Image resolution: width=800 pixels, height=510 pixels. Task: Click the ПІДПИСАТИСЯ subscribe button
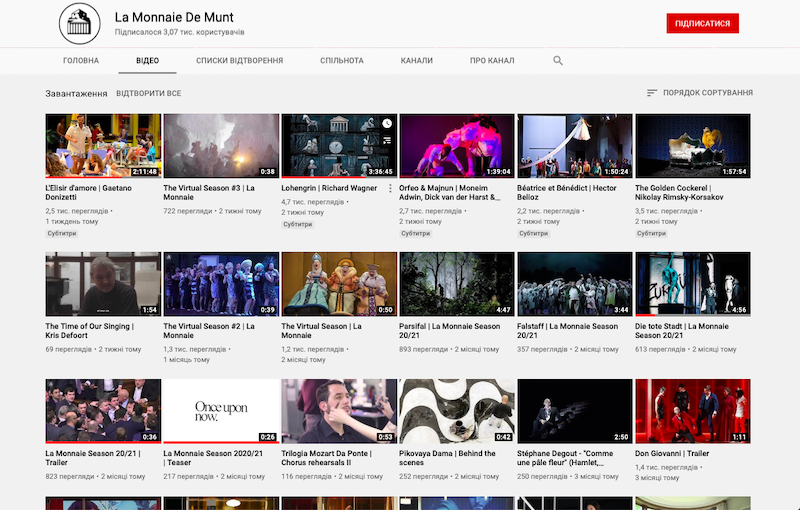703,23
